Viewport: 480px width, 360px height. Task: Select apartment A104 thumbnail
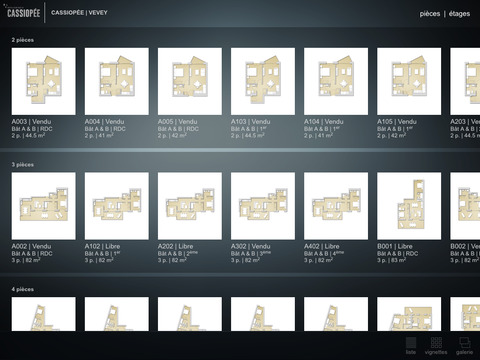336,81
